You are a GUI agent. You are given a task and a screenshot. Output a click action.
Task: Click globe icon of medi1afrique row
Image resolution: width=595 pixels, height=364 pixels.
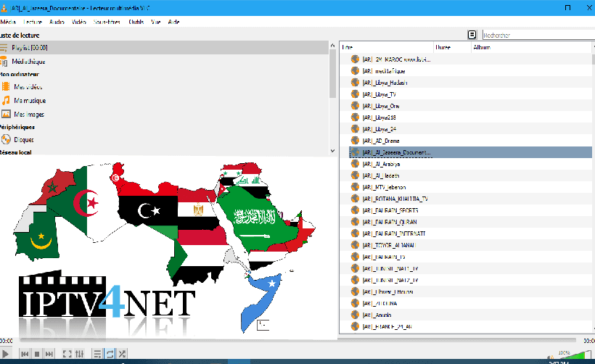(x=355, y=71)
